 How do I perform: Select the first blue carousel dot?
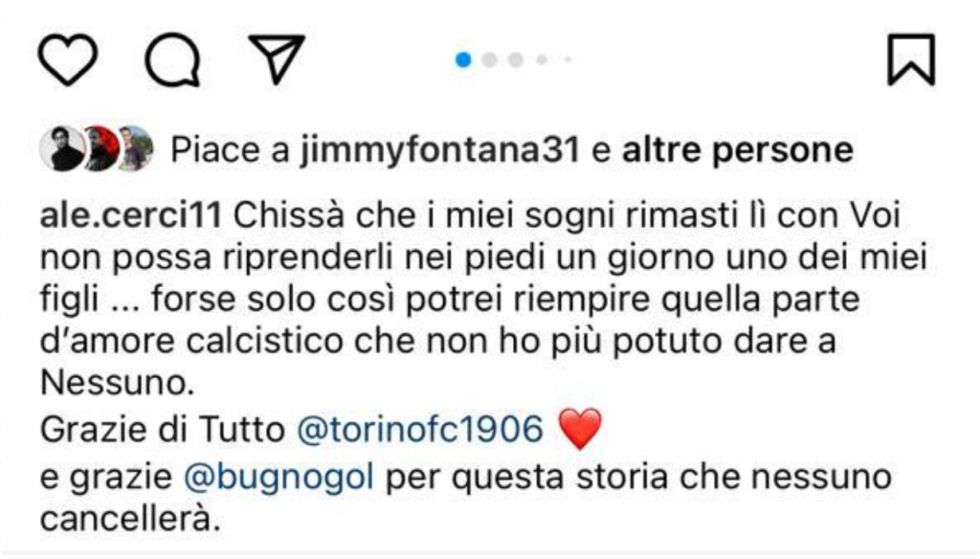click(x=464, y=60)
